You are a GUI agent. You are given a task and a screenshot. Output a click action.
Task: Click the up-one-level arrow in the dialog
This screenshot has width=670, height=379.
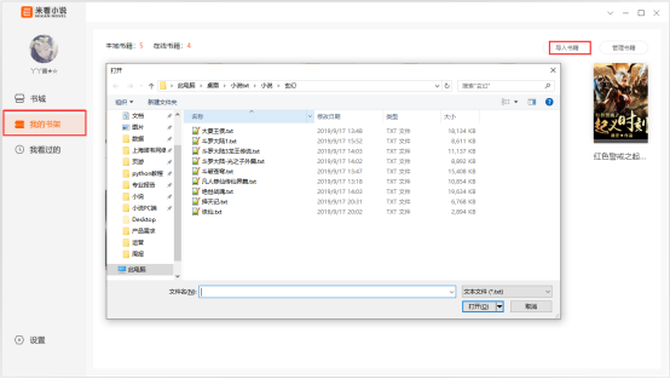coord(151,86)
